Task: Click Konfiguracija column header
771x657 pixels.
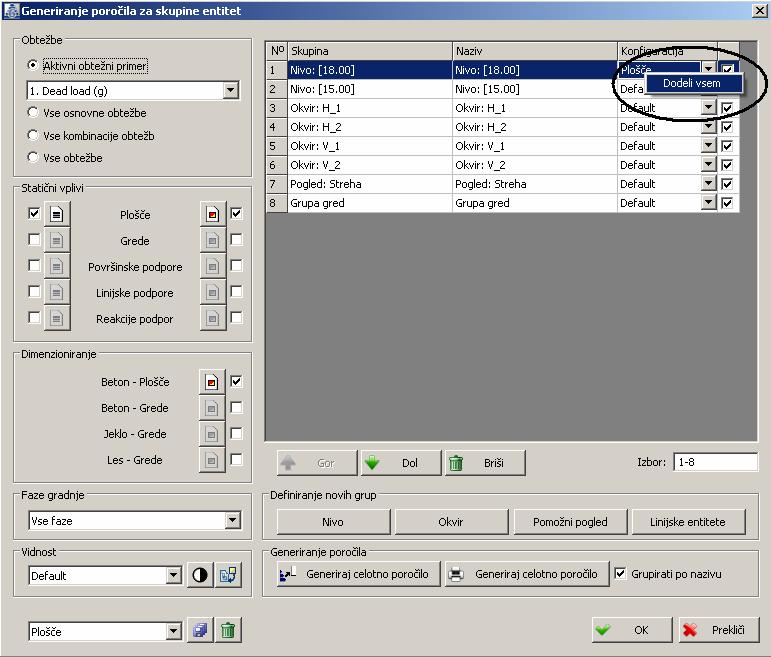Action: [667, 51]
